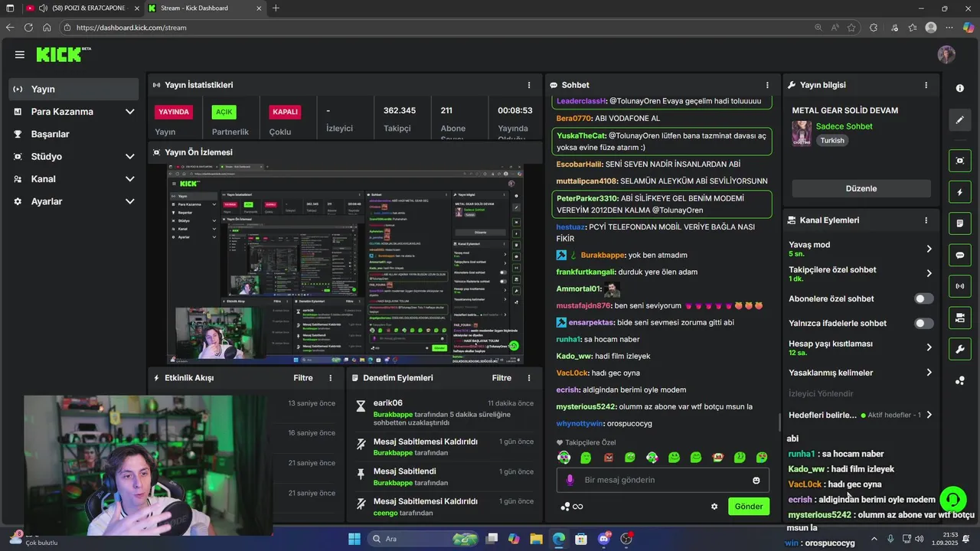Open Yasaklanmış kelimeler chevron
Screen dimensions: 980x551
(x=929, y=373)
